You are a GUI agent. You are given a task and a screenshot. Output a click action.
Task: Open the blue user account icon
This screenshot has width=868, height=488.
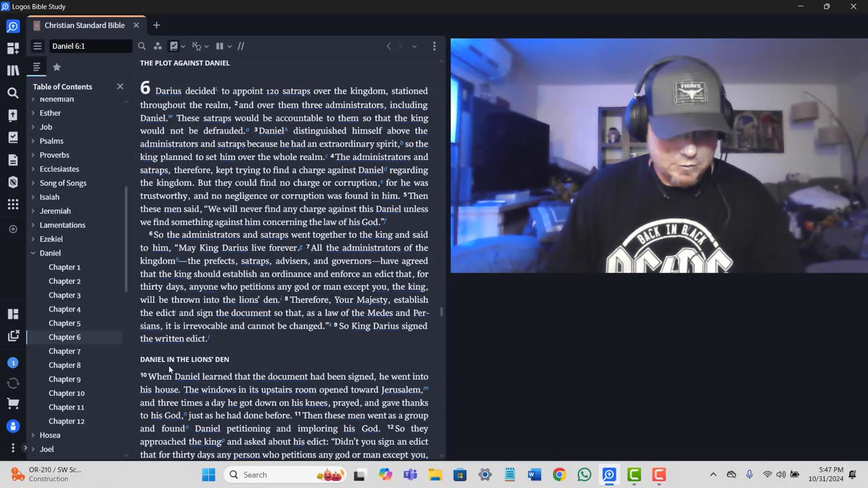(x=13, y=426)
